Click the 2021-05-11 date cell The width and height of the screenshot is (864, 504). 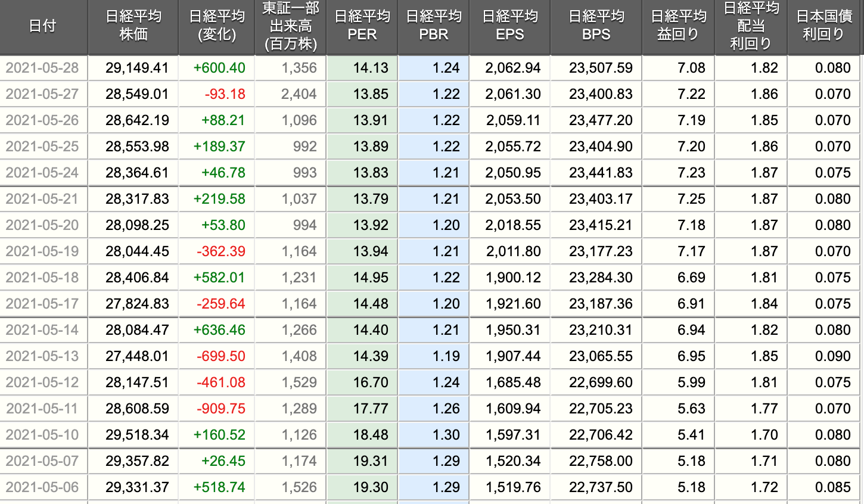(x=42, y=409)
